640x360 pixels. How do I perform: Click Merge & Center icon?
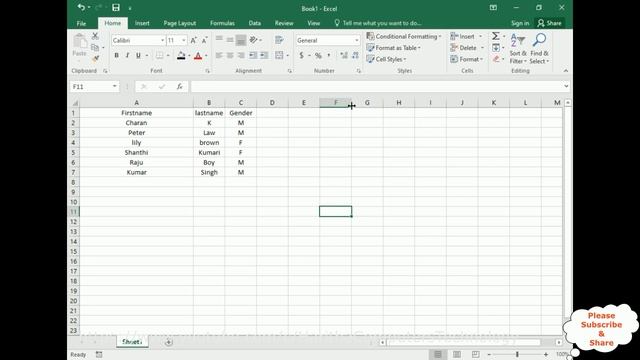279,56
